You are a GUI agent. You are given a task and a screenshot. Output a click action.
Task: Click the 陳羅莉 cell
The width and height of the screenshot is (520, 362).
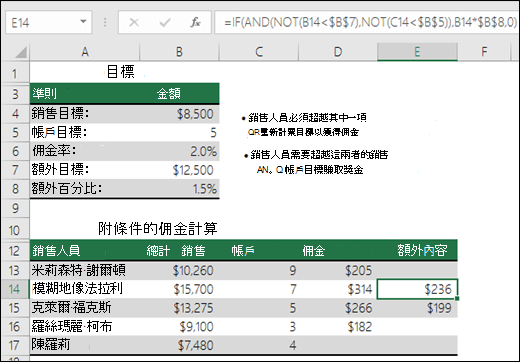85,345
